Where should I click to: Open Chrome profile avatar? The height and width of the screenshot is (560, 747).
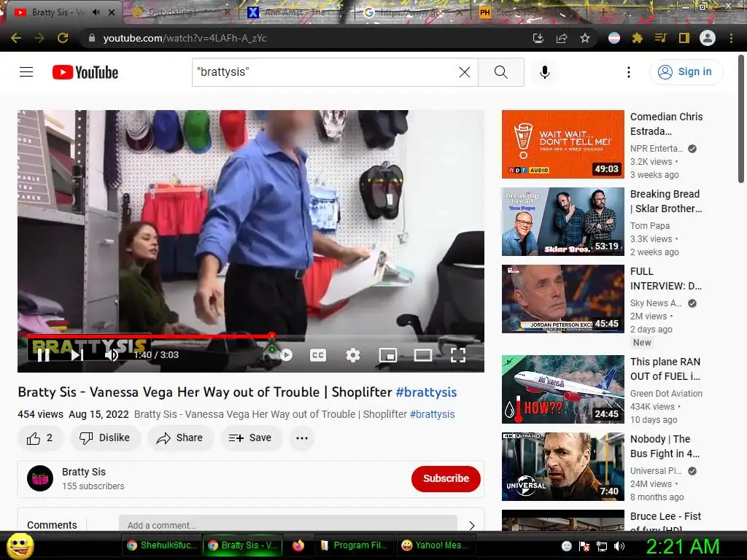[x=708, y=38]
